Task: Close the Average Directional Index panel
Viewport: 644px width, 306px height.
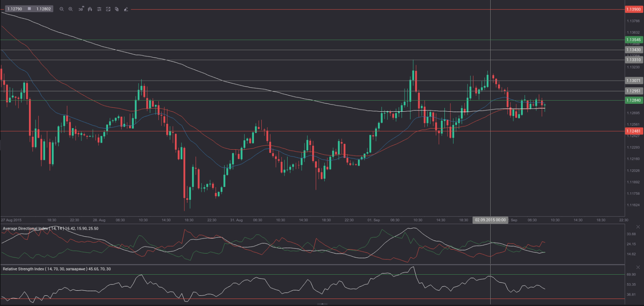Action: click(x=638, y=227)
